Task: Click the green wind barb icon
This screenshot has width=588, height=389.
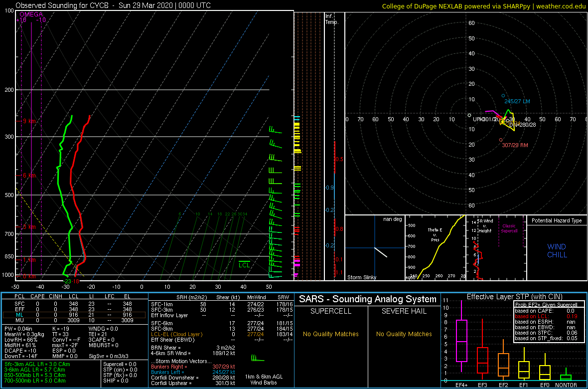Action: coord(257,358)
